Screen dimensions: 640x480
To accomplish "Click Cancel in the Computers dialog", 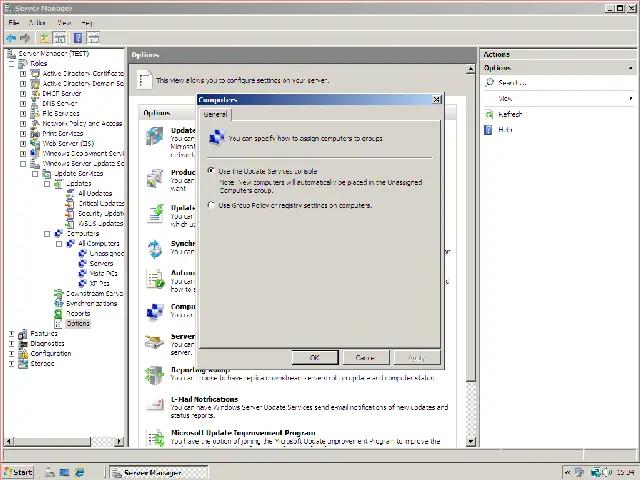I will [366, 358].
